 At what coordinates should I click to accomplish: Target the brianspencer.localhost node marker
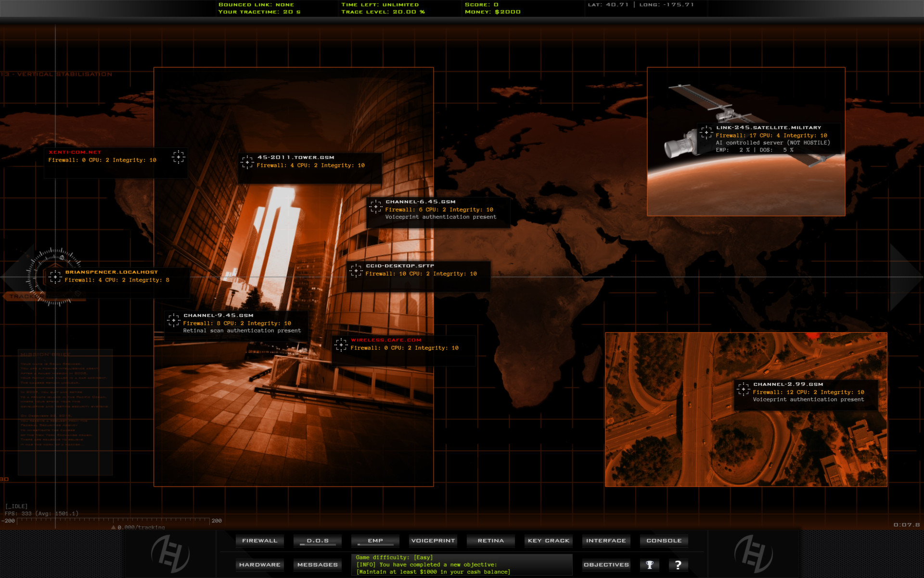pyautogui.click(x=55, y=276)
